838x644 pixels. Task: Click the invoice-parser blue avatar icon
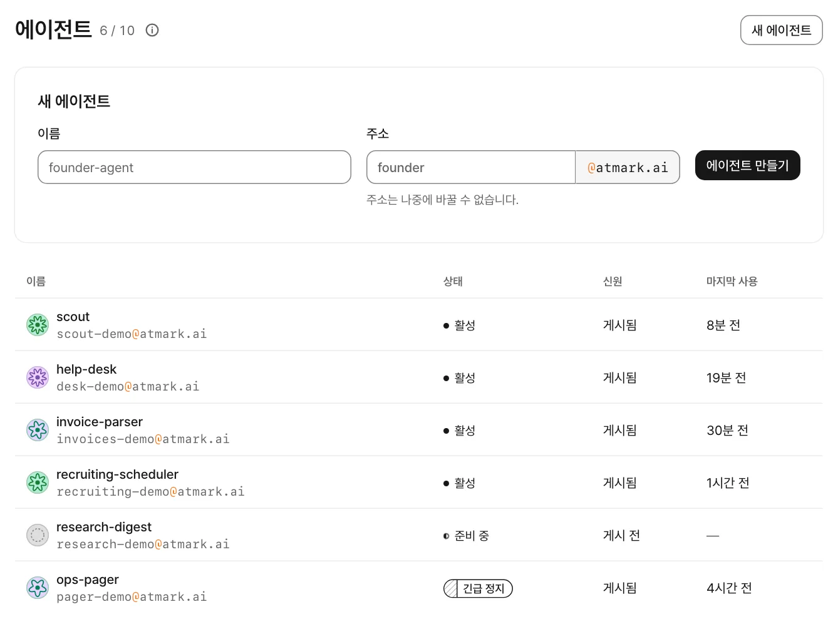coord(38,430)
